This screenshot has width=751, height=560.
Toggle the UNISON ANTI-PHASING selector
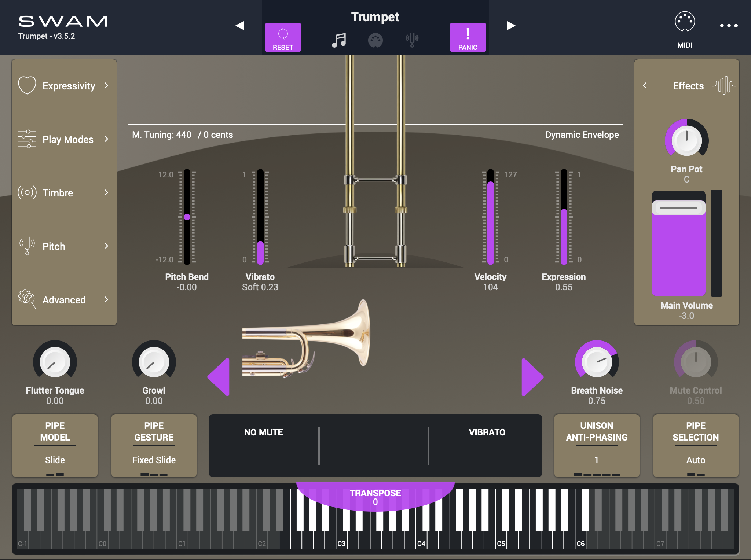597,445
